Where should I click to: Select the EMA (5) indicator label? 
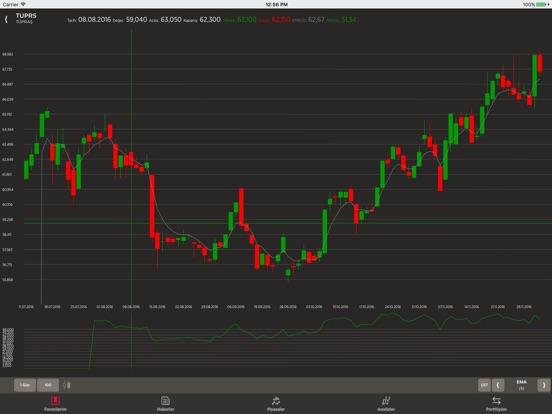click(x=521, y=385)
